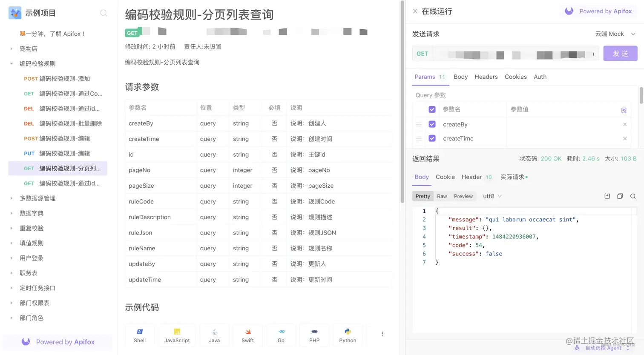Image resolution: width=644 pixels, height=355 pixels.
Task: Click the Apifox logo in the sidebar footer
Action: (26, 342)
